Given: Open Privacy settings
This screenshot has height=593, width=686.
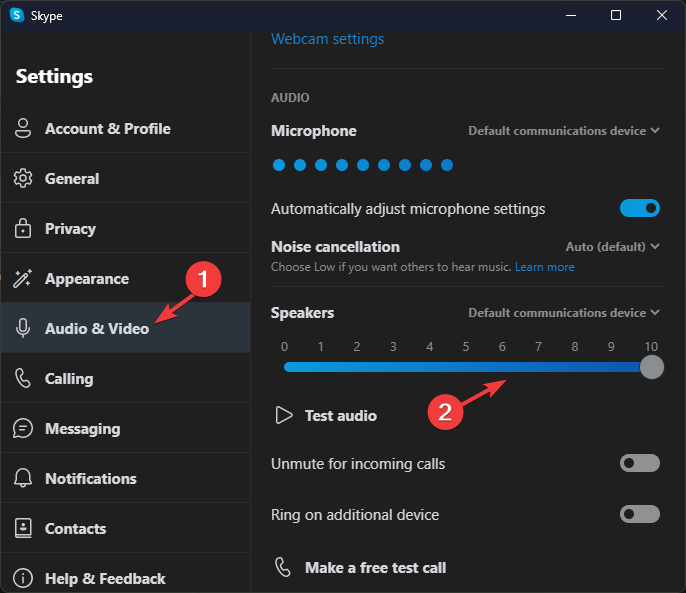Looking at the screenshot, I should tap(126, 228).
